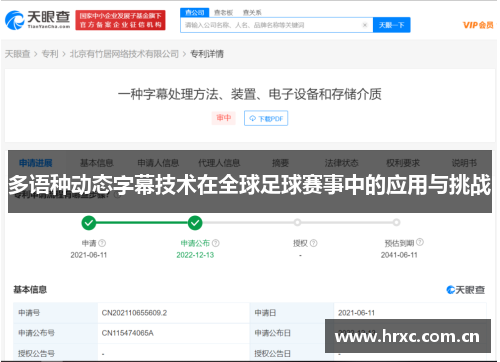Open the Tianyancha logo home link
The width and height of the screenshot is (500, 362).
[x=37, y=20]
